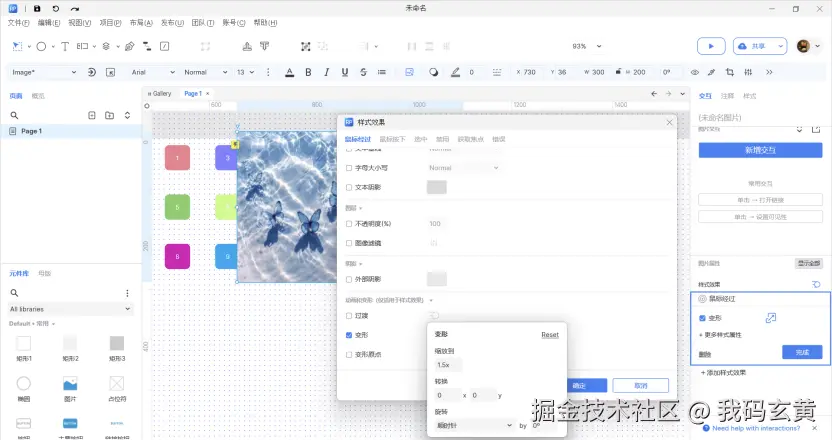The image size is (832, 440).
Task: Click the undo icon
Action: [x=56, y=8]
